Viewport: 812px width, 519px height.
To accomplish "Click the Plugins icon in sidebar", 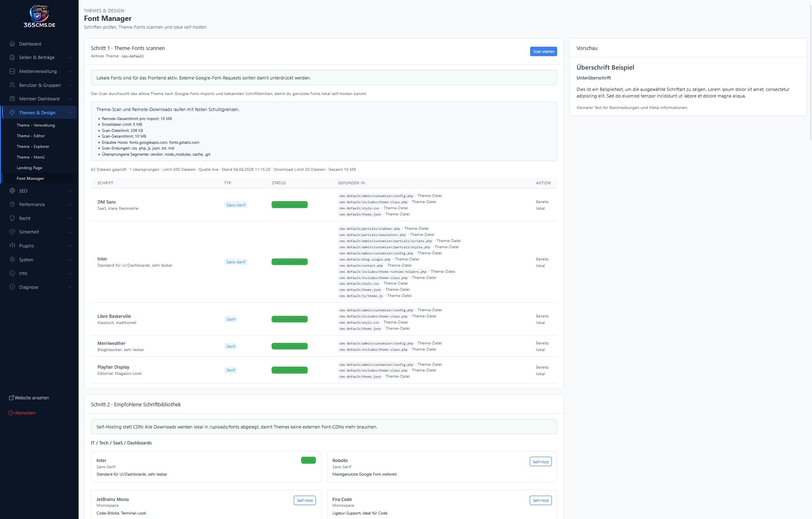I will point(12,246).
